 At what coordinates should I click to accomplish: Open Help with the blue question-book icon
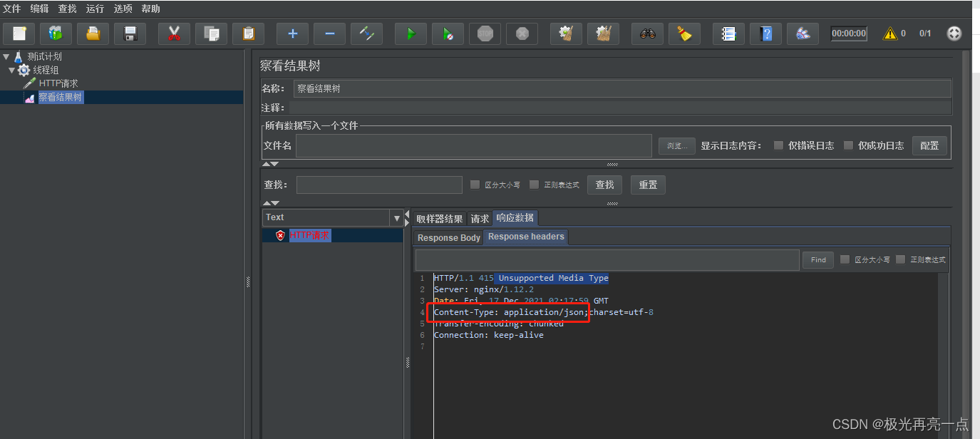(765, 33)
